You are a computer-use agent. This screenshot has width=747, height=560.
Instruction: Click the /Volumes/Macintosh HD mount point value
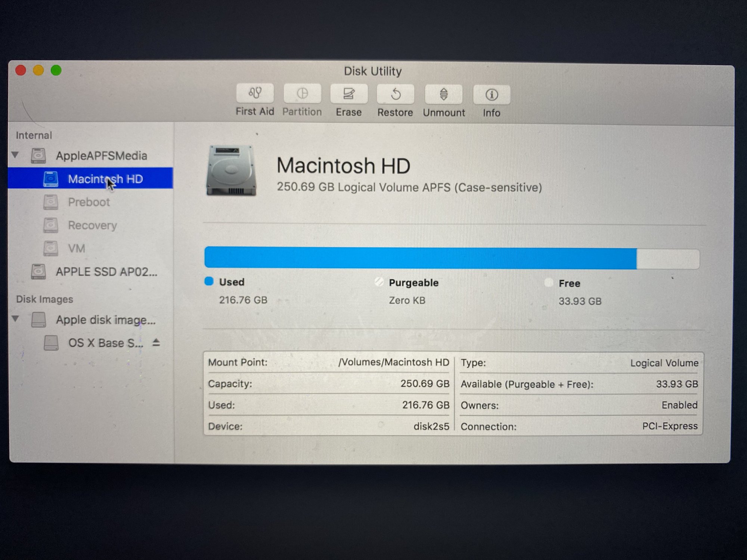point(394,362)
